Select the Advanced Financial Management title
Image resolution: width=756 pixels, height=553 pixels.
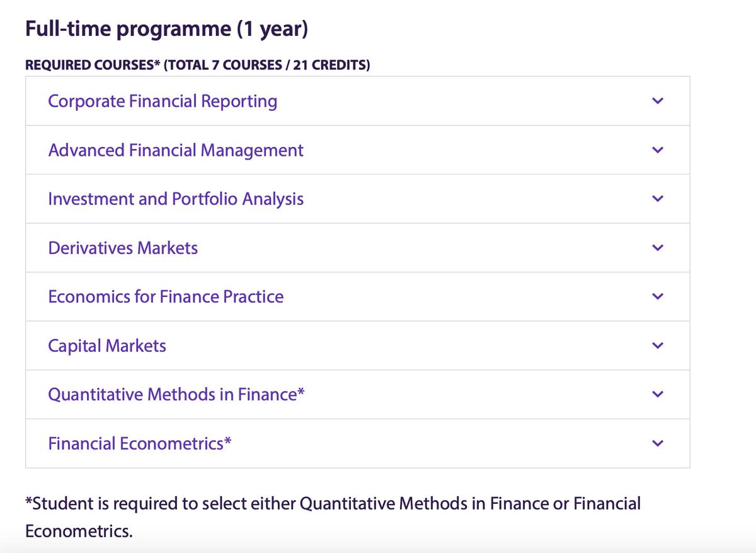coord(176,150)
